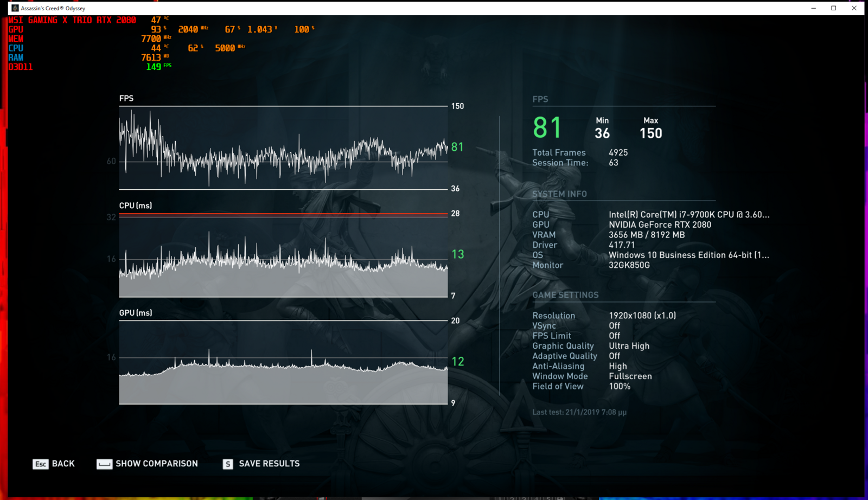Click the GAME SETTINGS heading
868x500 pixels.
point(565,295)
